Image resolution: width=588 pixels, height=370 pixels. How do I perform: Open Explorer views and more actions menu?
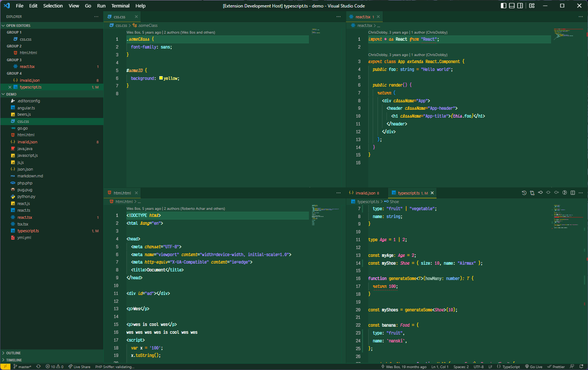click(x=96, y=16)
